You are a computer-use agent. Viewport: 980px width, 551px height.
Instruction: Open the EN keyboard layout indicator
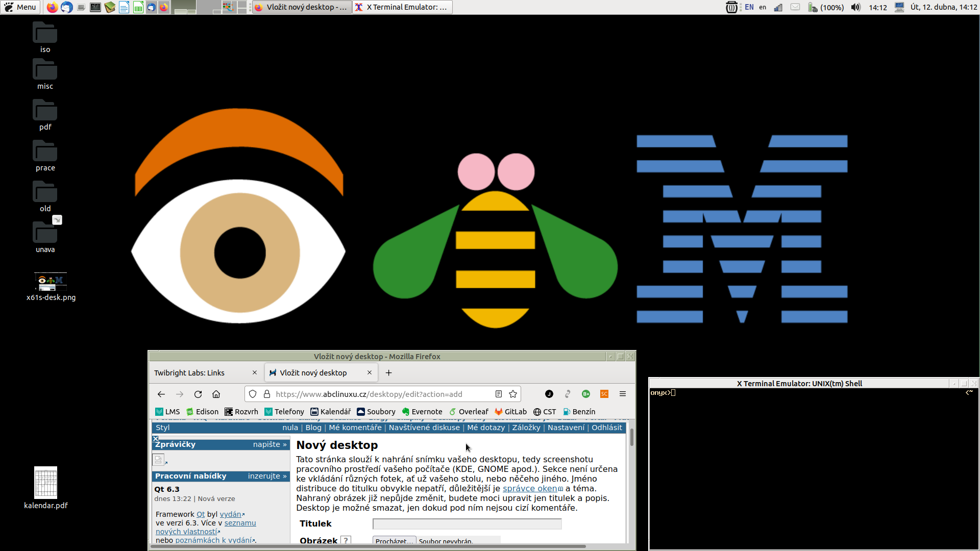click(x=749, y=7)
